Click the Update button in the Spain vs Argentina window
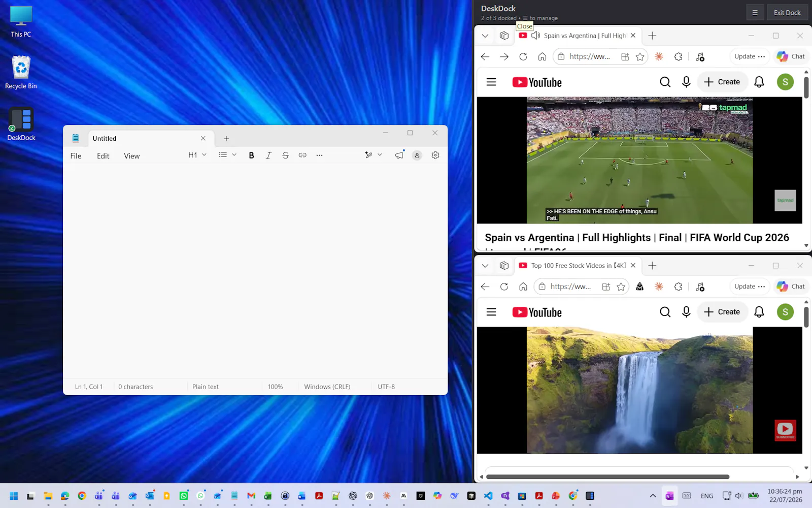Viewport: 812px width, 508px height. click(750, 56)
